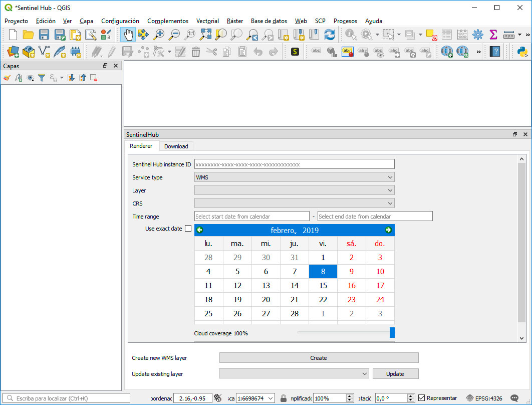Select the Identify Features tool
Viewport: 532px width, 405px height.
351,35
